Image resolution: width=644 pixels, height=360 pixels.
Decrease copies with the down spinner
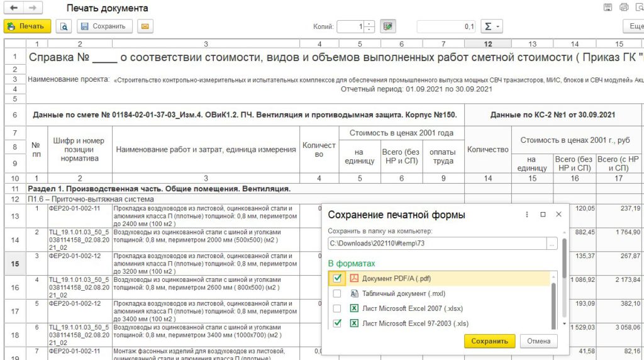[x=369, y=30]
